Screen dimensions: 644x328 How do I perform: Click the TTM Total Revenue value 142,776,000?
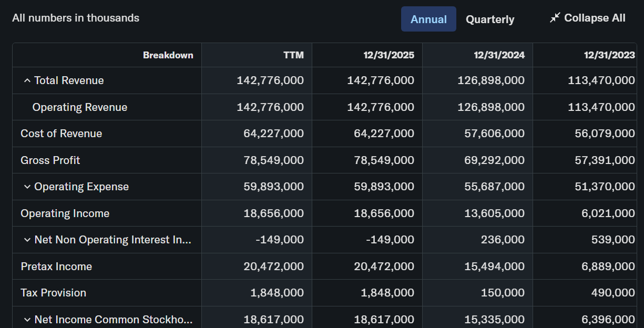click(x=270, y=80)
